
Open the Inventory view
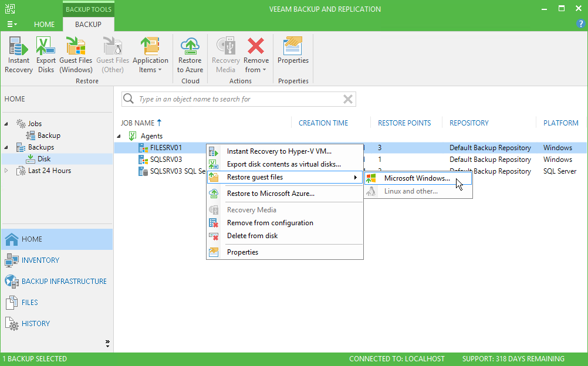click(57, 260)
